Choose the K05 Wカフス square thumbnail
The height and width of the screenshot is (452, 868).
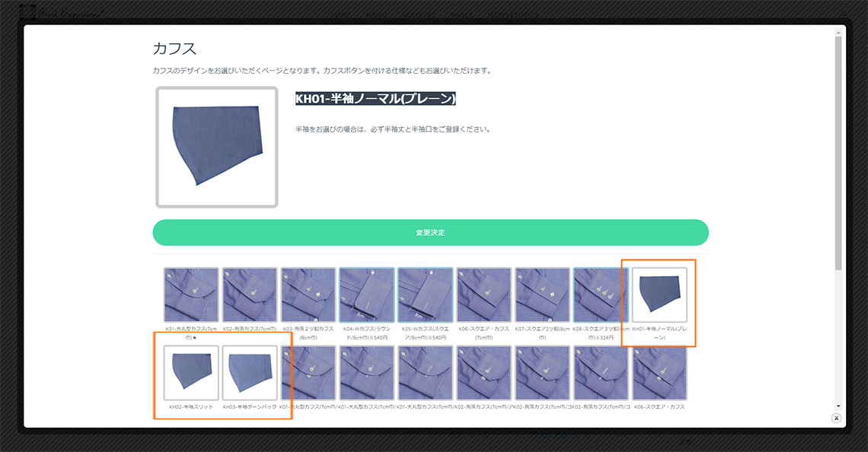pyautogui.click(x=425, y=294)
